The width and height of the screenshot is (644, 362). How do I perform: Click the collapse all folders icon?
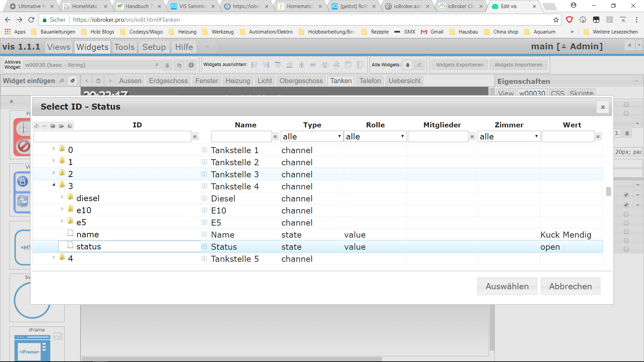pos(53,126)
